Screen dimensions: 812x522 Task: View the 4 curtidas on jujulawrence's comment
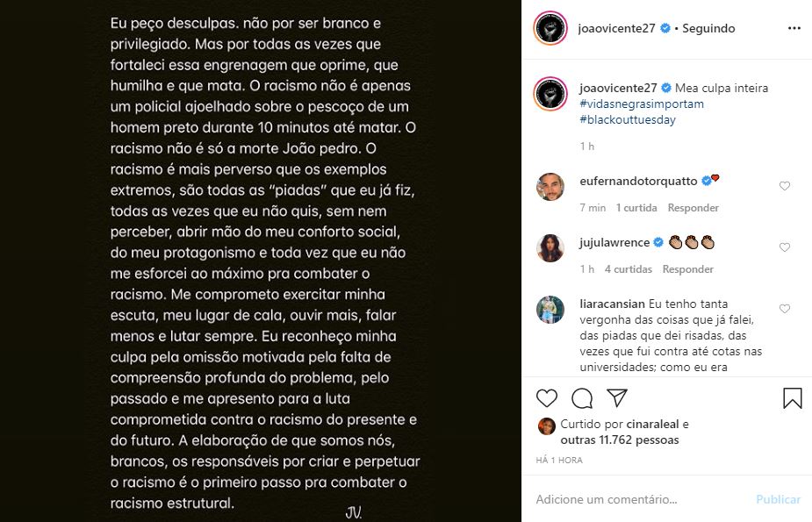[x=628, y=269]
